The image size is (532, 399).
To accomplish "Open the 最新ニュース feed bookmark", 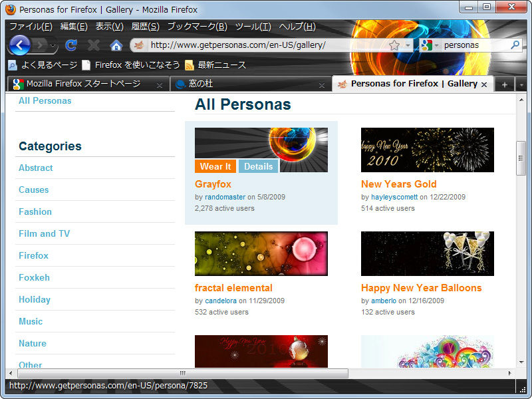I will click(x=215, y=65).
